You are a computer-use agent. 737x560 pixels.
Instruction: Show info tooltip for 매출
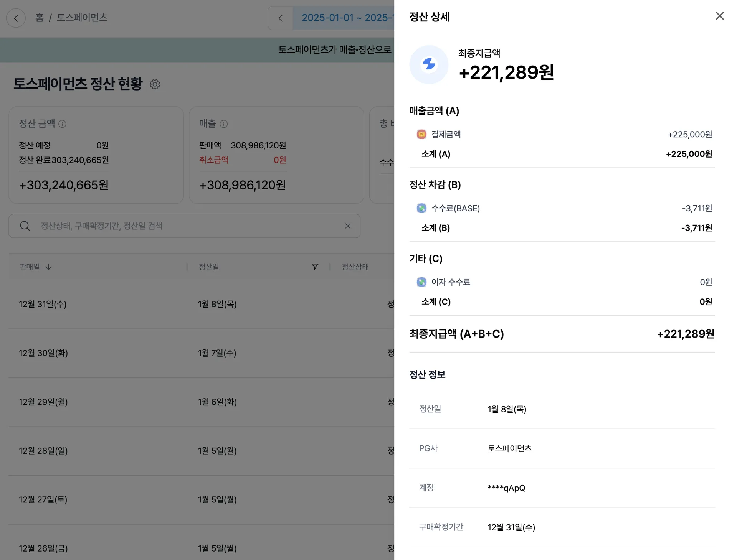coord(223,124)
